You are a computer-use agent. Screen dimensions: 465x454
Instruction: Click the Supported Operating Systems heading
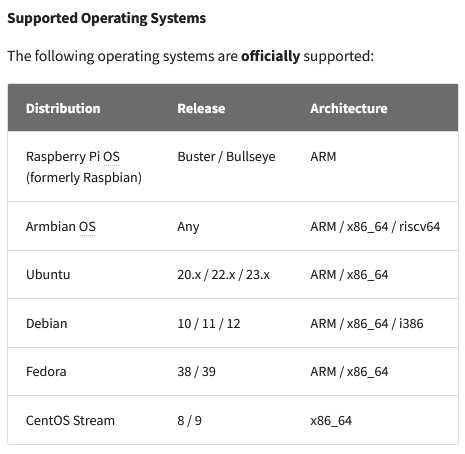[x=107, y=18]
